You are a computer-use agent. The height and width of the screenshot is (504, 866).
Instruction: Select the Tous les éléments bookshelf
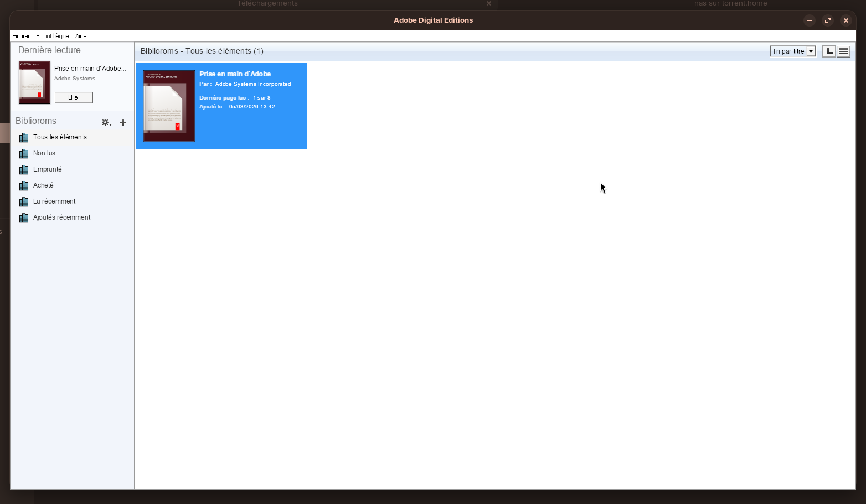tap(60, 137)
